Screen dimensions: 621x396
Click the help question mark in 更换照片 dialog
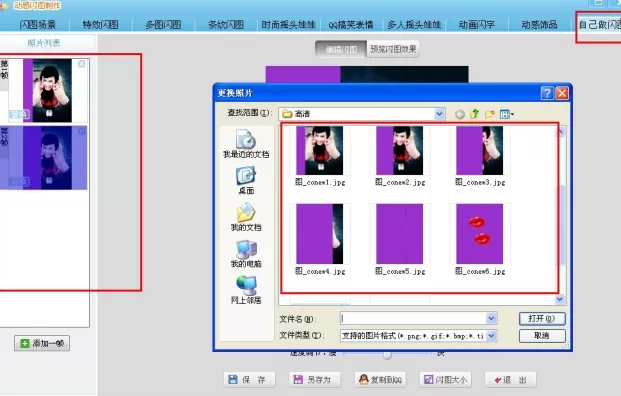pyautogui.click(x=547, y=93)
